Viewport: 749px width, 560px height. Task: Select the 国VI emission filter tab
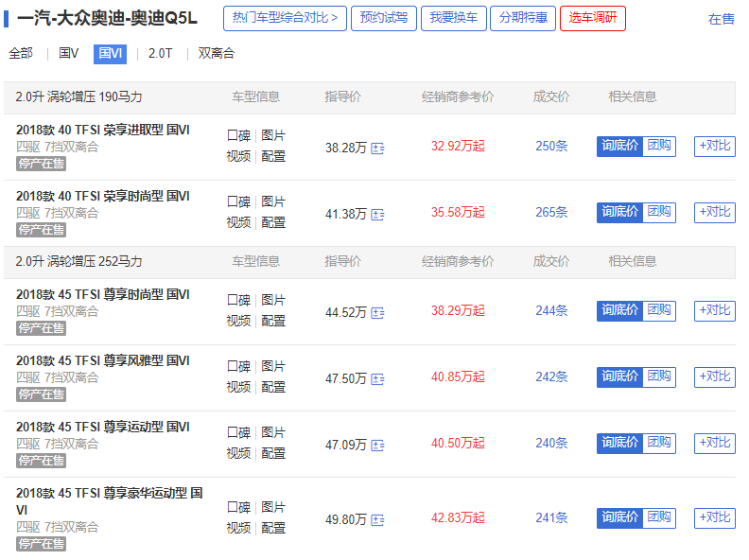pyautogui.click(x=110, y=54)
